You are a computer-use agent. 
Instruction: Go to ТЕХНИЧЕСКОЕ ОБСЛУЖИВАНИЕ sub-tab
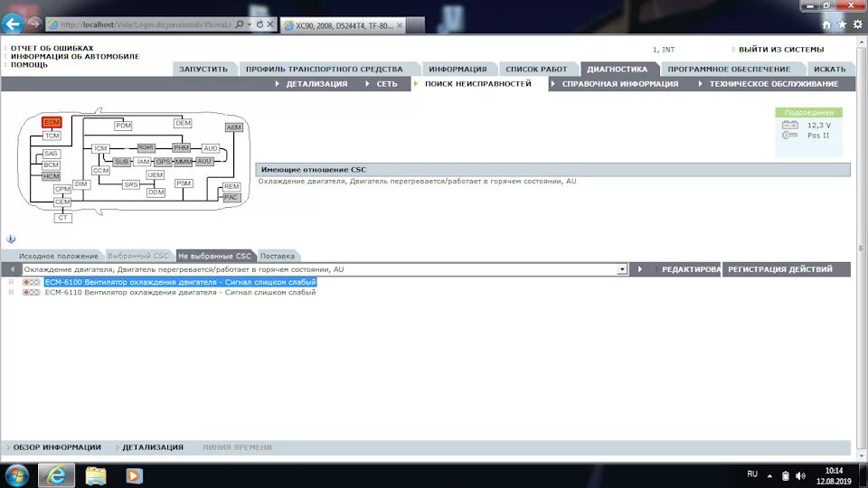774,84
